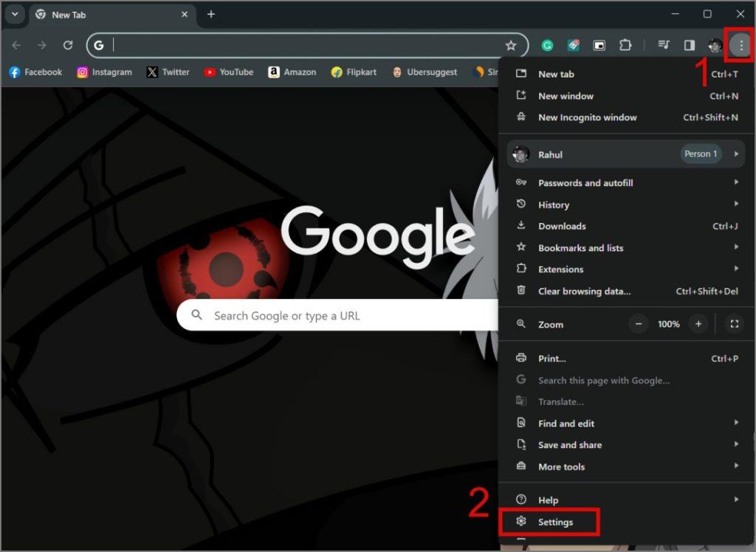Open the Chrome three-dot menu button

click(740, 45)
